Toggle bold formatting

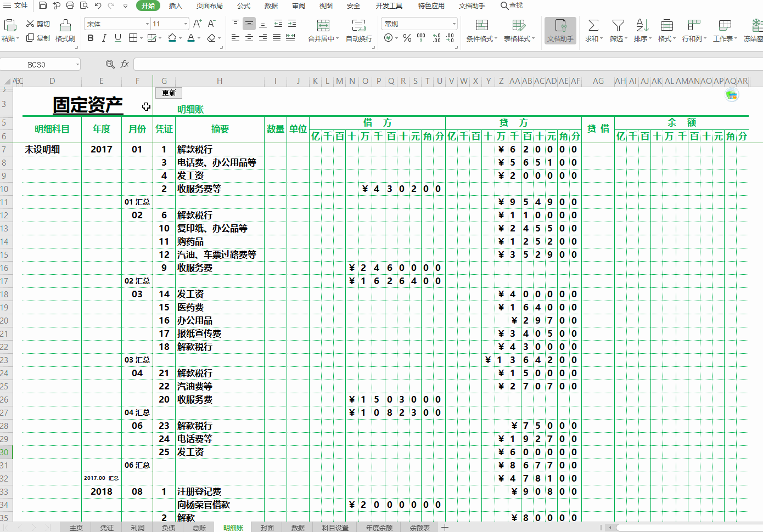91,38
